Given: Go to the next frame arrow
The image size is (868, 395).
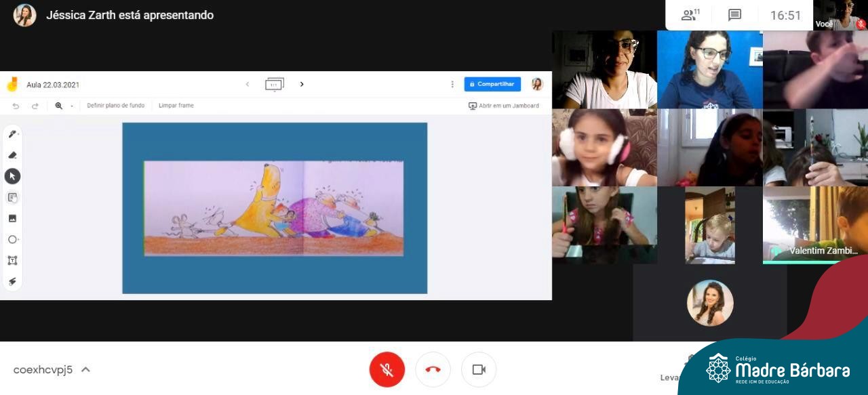Looking at the screenshot, I should click(x=302, y=84).
